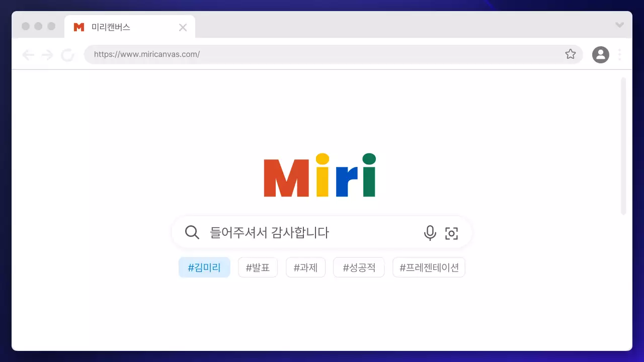Select the #발표 hashtag chip
The height and width of the screenshot is (362, 644).
(x=258, y=267)
